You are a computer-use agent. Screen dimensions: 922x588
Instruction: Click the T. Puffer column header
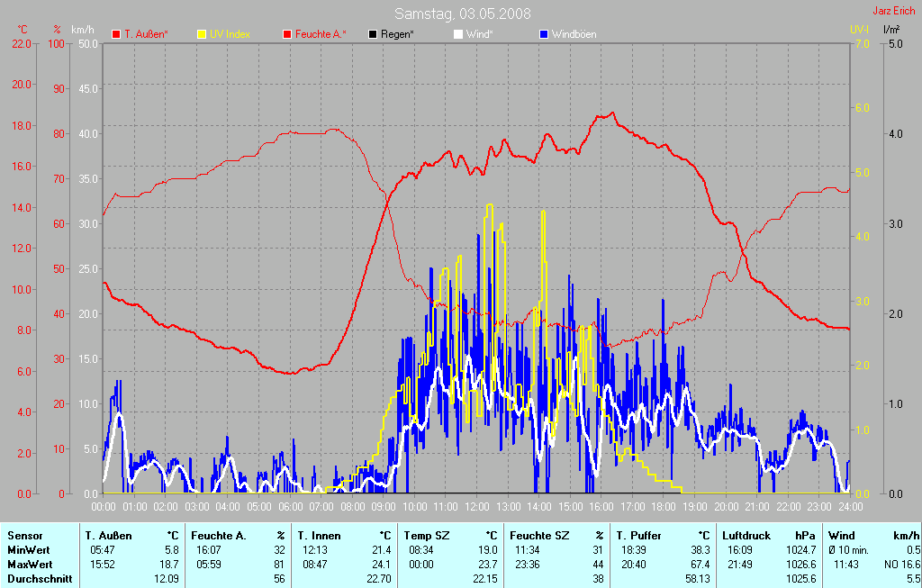[638, 536]
